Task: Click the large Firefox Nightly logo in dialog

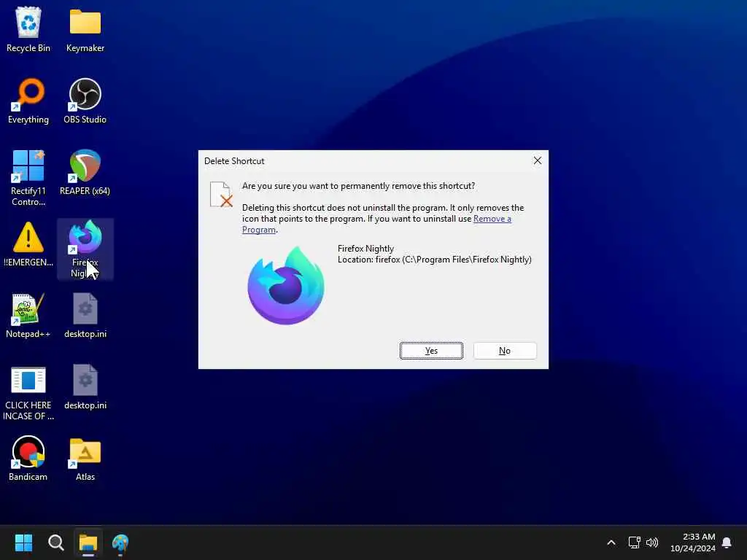Action: click(x=286, y=285)
